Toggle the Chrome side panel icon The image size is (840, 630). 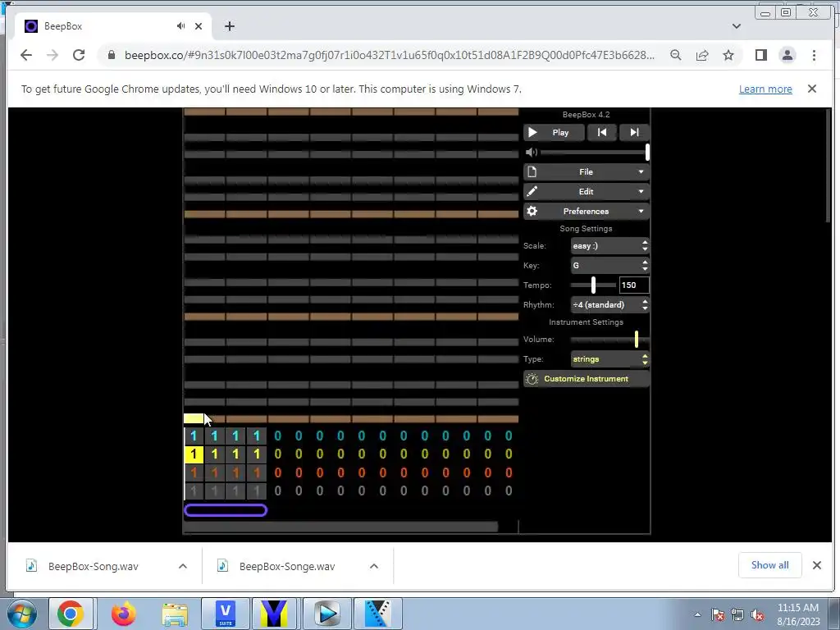pyautogui.click(x=761, y=55)
